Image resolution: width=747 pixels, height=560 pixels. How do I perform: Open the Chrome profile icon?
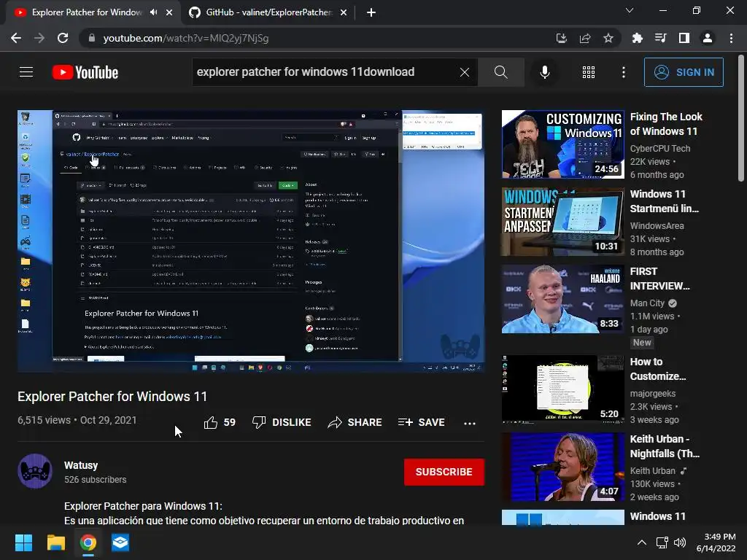pos(708,38)
